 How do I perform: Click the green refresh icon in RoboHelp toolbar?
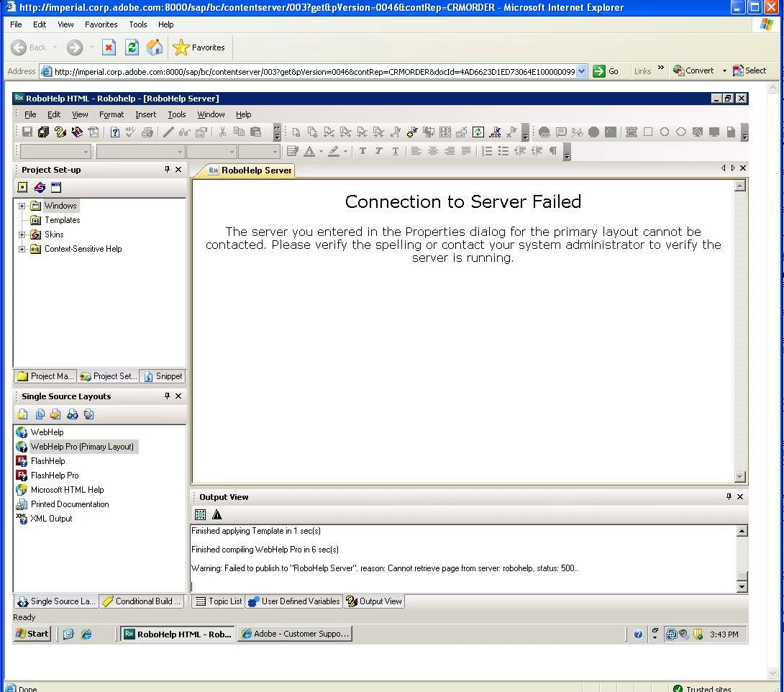478,132
